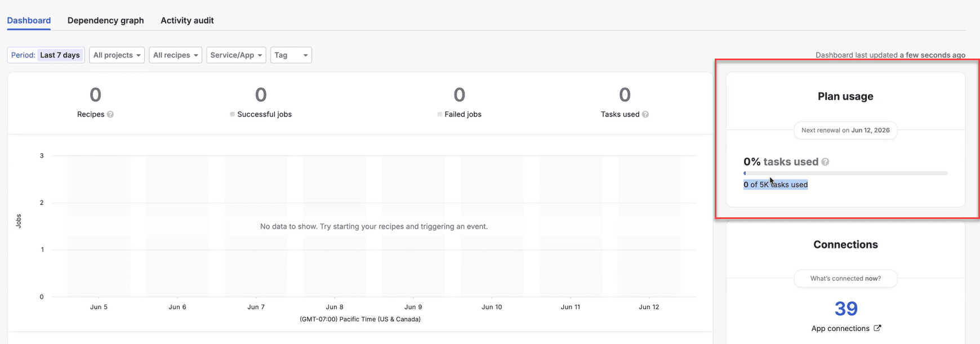Click the '0 of 5K tasks used' text

(776, 185)
